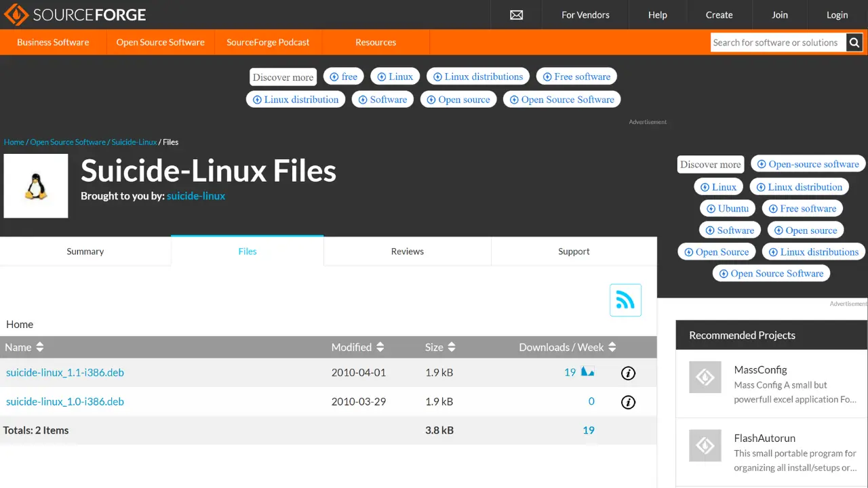This screenshot has height=488, width=868.
Task: Sort files by Size column arrows
Action: tap(452, 347)
